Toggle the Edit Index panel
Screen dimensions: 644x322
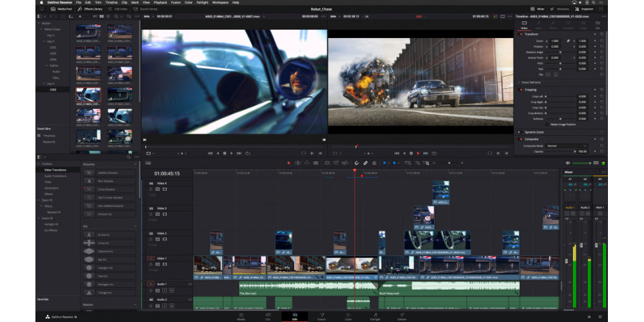pos(118,8)
